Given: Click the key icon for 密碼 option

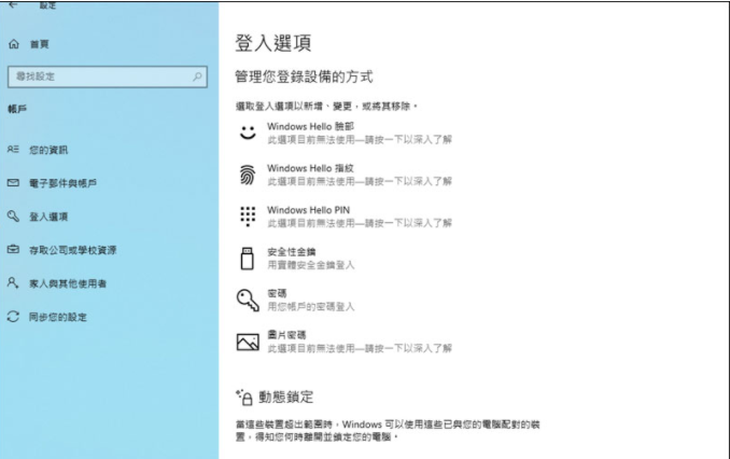Looking at the screenshot, I should (248, 300).
